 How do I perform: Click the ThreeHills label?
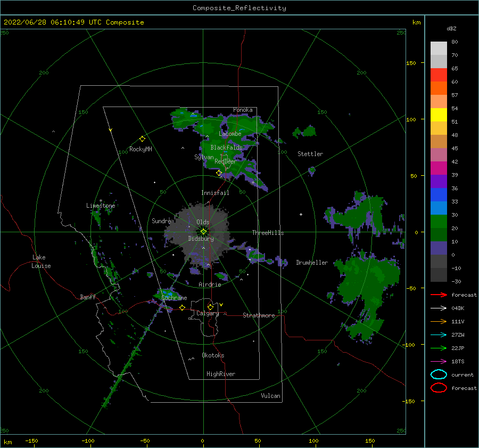pos(268,233)
